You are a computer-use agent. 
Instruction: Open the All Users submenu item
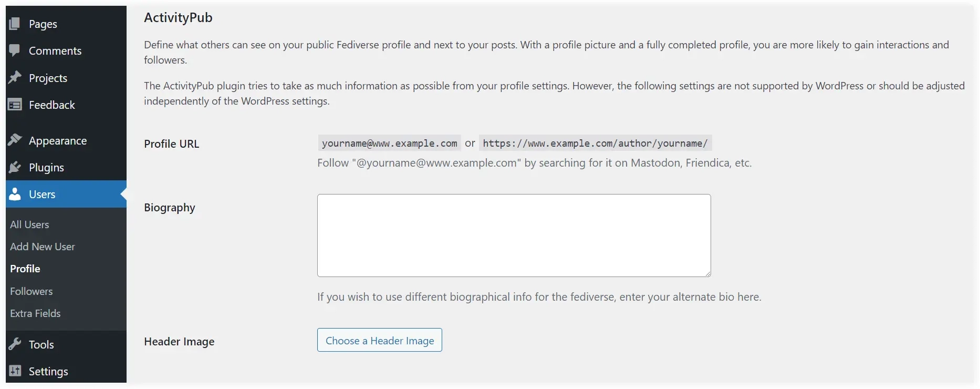pos(29,224)
